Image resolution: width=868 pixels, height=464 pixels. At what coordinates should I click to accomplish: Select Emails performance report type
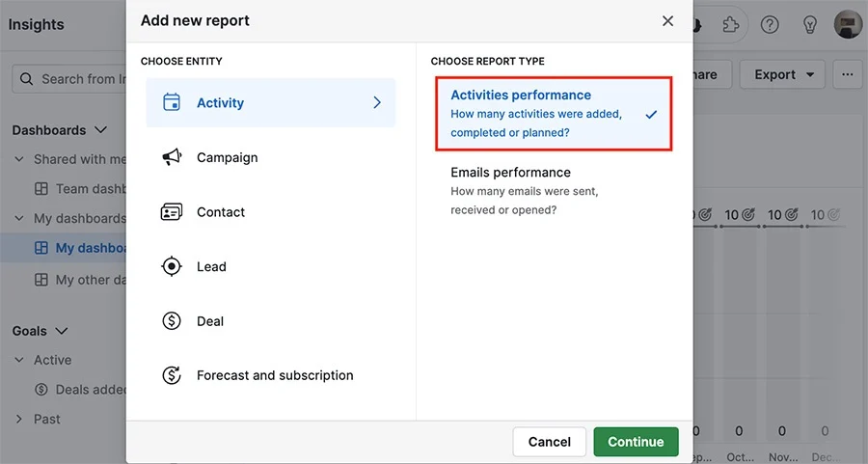pos(555,190)
